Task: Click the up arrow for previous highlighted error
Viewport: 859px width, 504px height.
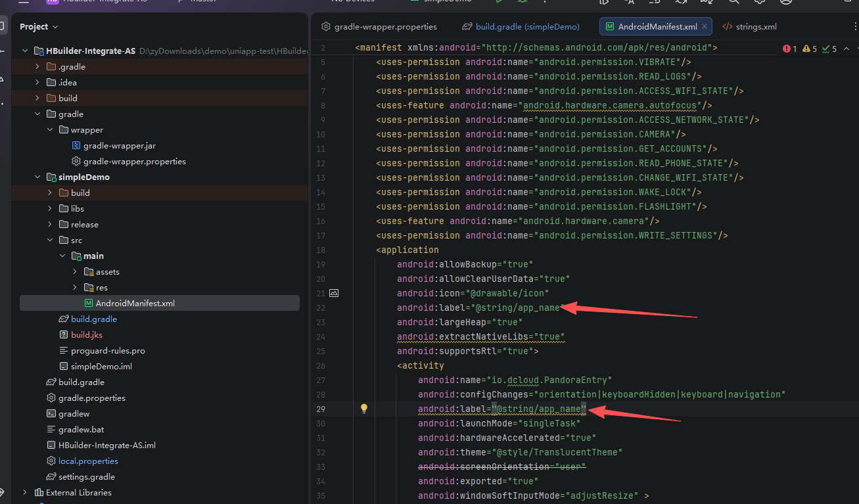Action: pos(846,49)
